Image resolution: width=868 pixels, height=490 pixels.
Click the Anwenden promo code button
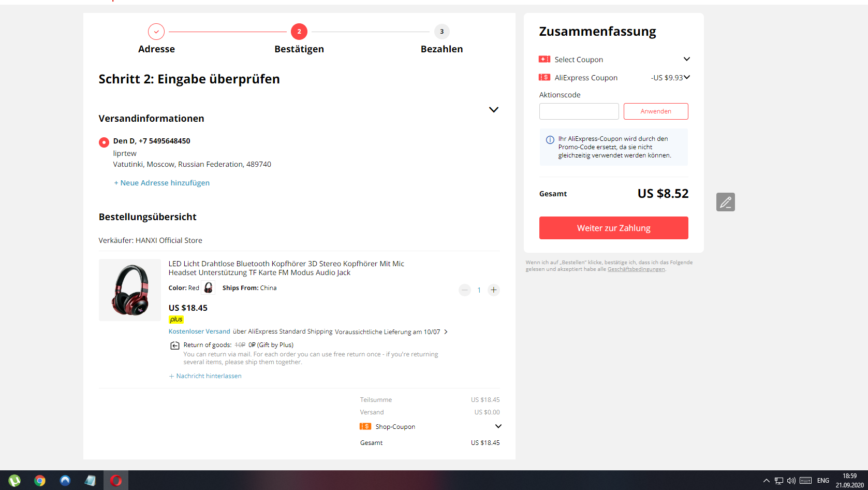[656, 111]
